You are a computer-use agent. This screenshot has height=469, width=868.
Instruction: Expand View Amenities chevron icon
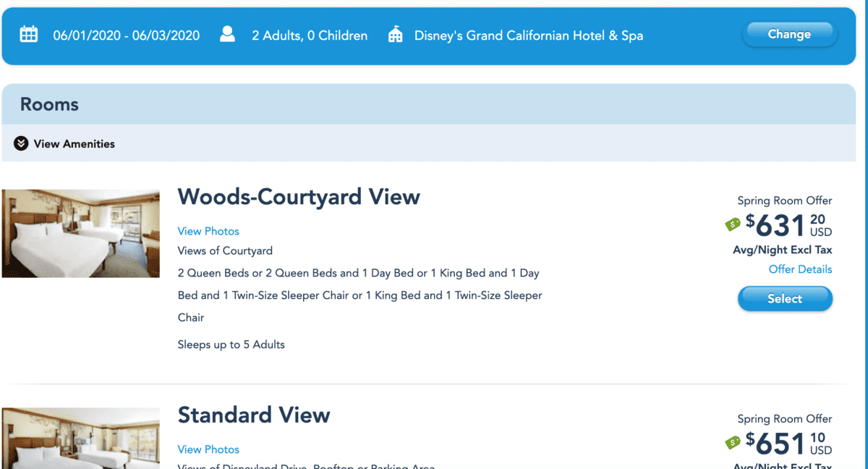(x=21, y=143)
